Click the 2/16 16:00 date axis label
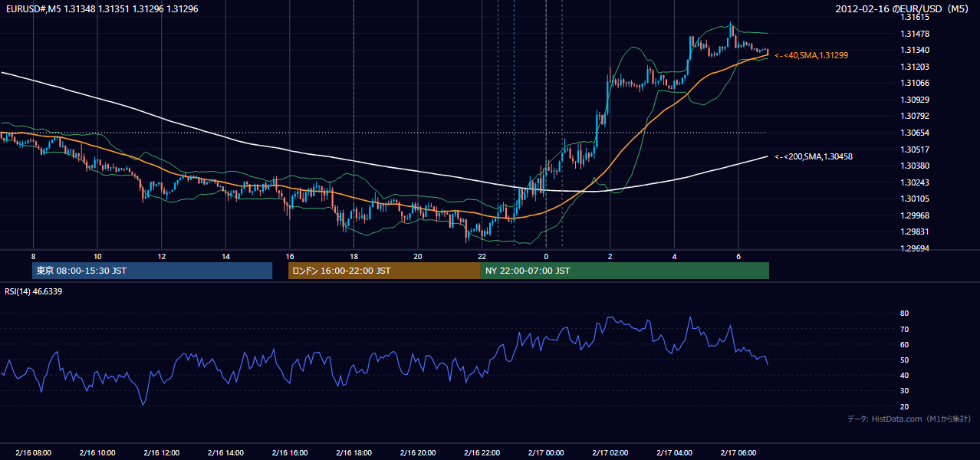The height and width of the screenshot is (460, 980). pos(289,452)
